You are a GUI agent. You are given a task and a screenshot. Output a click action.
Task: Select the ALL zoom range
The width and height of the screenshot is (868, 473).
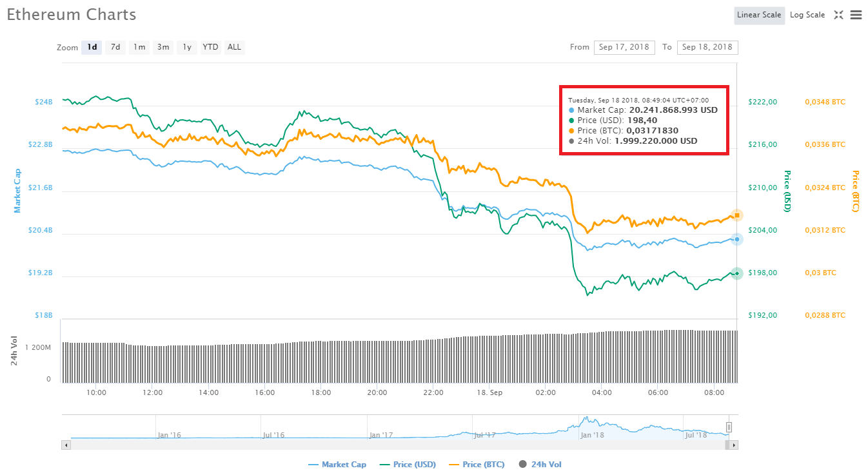click(234, 47)
